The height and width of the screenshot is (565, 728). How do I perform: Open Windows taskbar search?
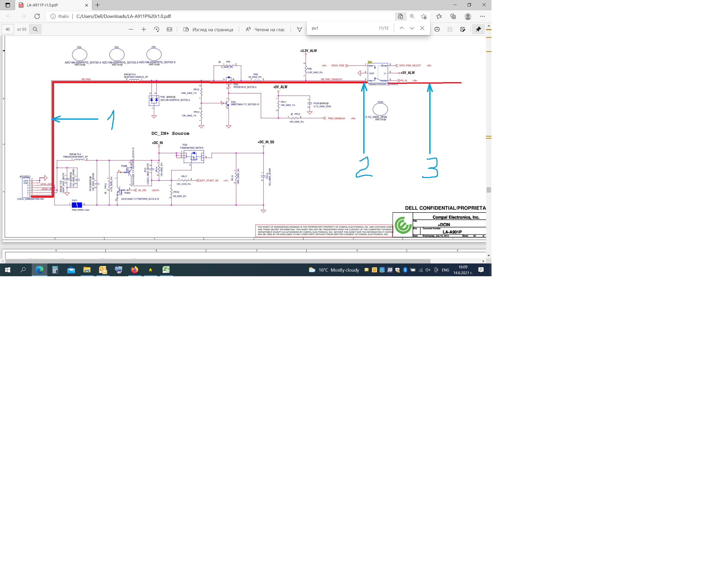coord(23,270)
